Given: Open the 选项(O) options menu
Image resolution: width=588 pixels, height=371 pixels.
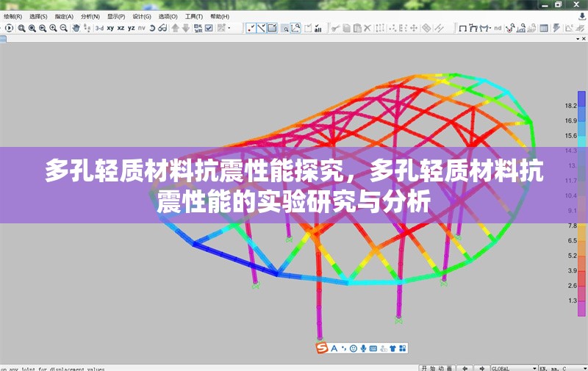Looking at the screenshot, I should [168, 16].
